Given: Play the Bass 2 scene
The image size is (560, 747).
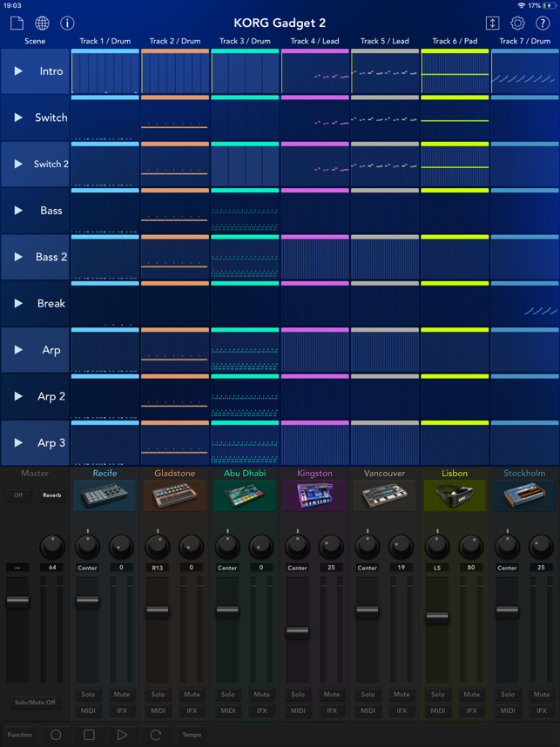Looking at the screenshot, I should (18, 257).
